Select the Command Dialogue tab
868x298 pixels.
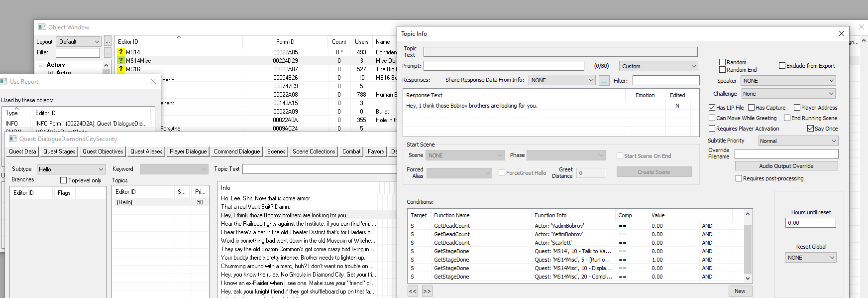(x=237, y=151)
